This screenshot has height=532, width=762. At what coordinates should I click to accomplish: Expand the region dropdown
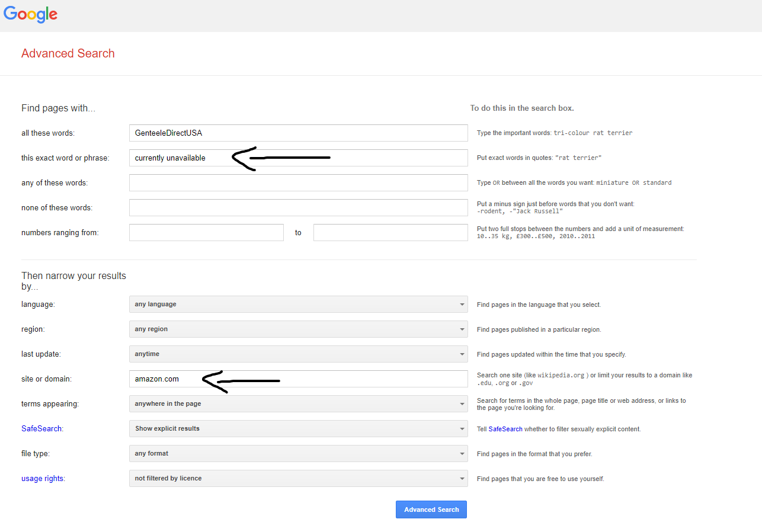click(x=298, y=329)
